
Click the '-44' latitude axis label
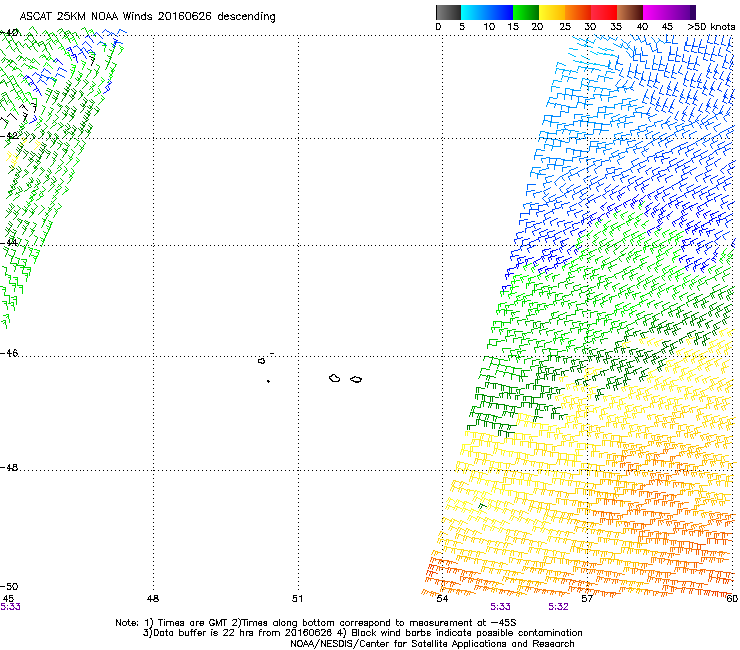point(9,243)
